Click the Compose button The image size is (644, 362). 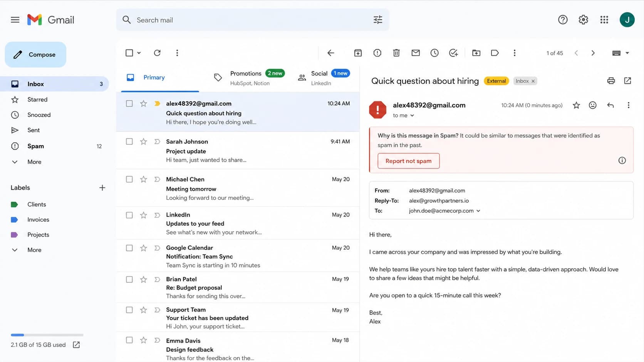pos(35,55)
